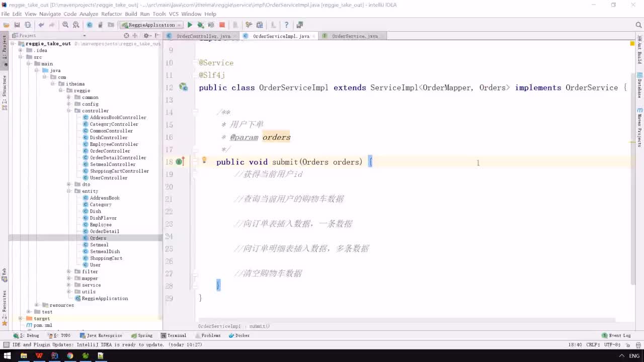The height and width of the screenshot is (362, 644).
Task: Select ReggieApplication class in tree
Action: pyautogui.click(x=101, y=298)
